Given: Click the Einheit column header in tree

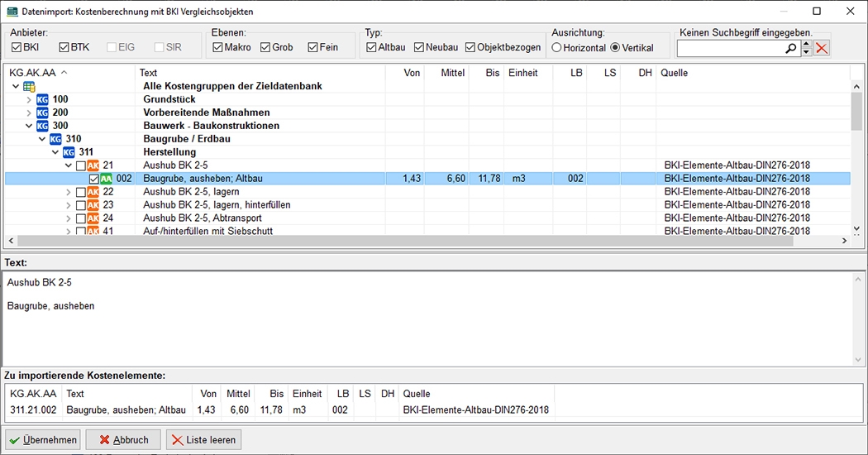Looking at the screenshot, I should (528, 73).
